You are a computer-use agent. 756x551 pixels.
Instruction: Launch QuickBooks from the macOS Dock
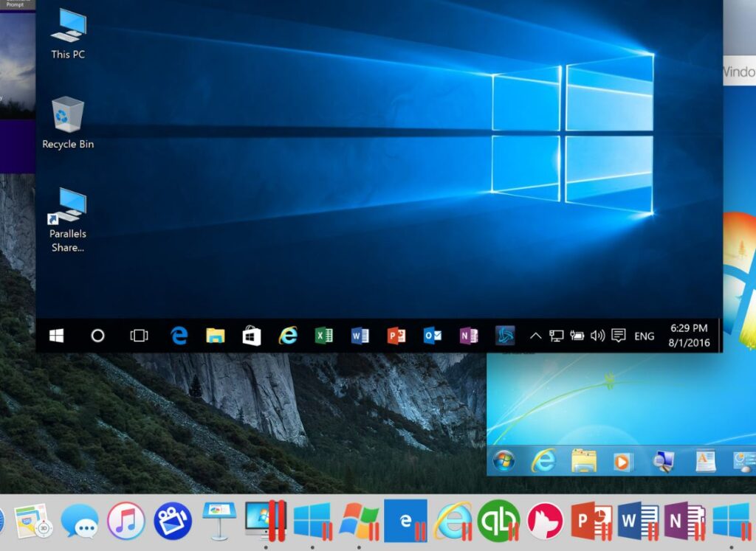(x=499, y=521)
